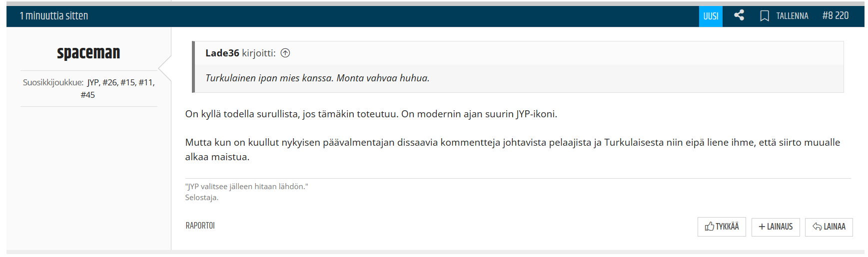Viewport: 868px width, 257px height.
Task: Click the LAINAUS multi-quote label
Action: (x=780, y=227)
